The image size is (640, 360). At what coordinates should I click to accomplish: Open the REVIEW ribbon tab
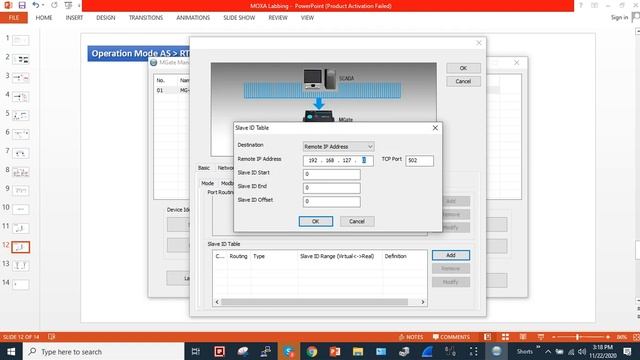tap(278, 18)
